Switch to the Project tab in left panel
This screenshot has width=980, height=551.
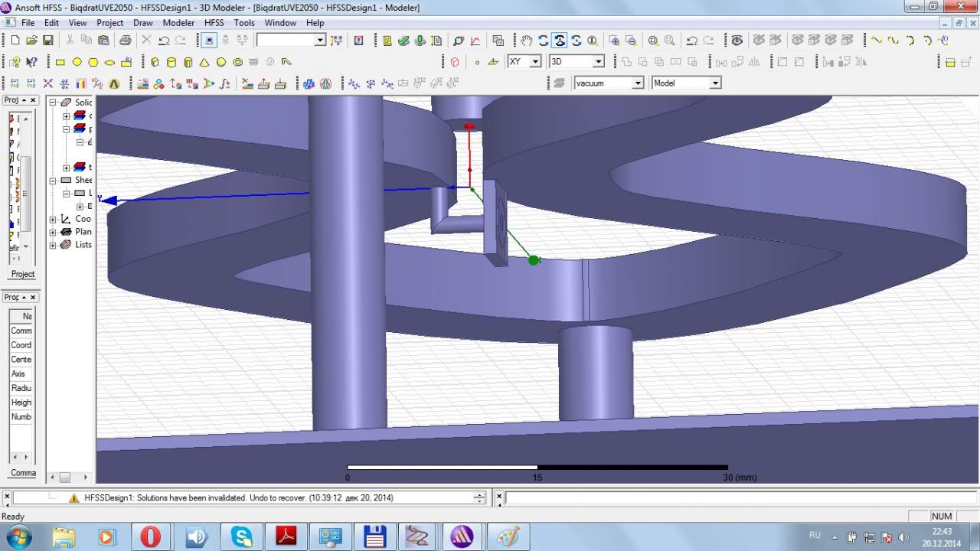tap(22, 274)
